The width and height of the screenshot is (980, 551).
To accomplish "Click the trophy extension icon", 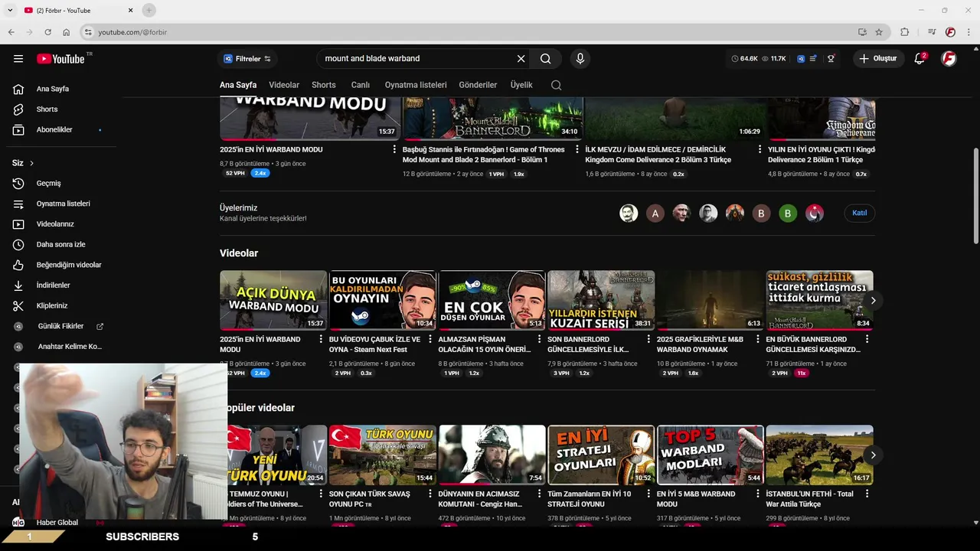I will [831, 59].
